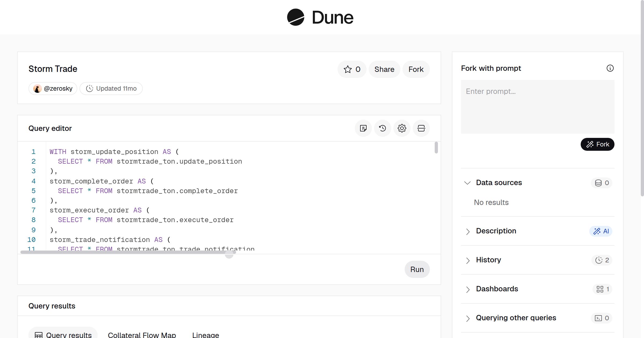
Task: Click the Dune wordmark text
Action: click(x=332, y=17)
